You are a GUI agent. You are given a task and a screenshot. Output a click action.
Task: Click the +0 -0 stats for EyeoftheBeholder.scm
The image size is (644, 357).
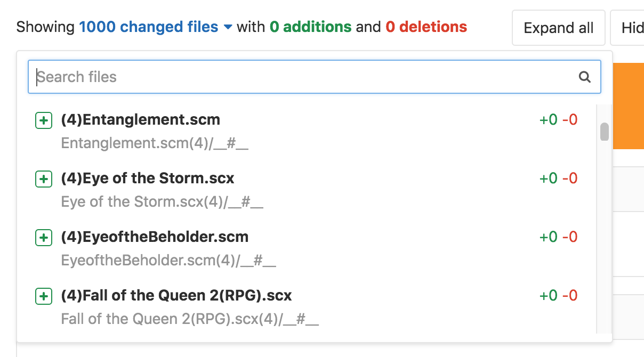[x=558, y=237]
